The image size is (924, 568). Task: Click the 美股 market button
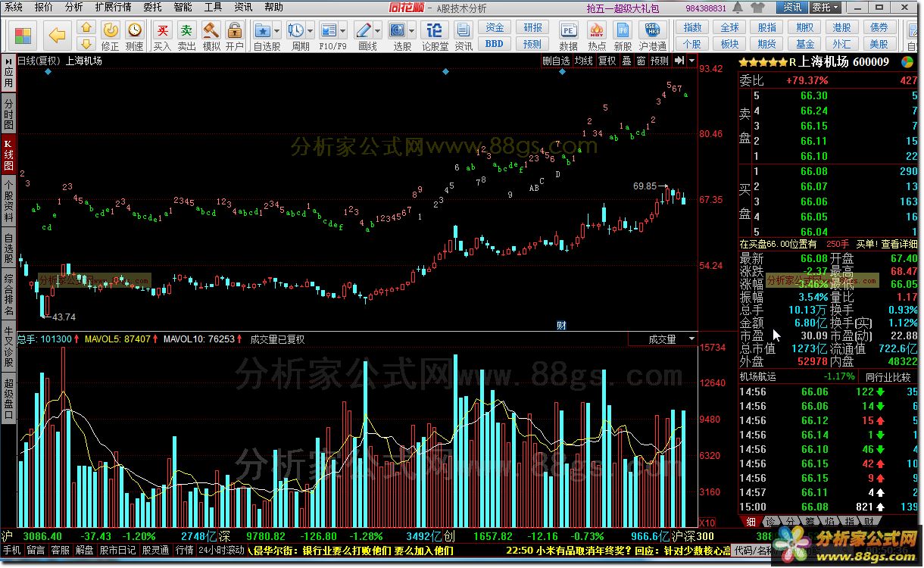tap(879, 44)
